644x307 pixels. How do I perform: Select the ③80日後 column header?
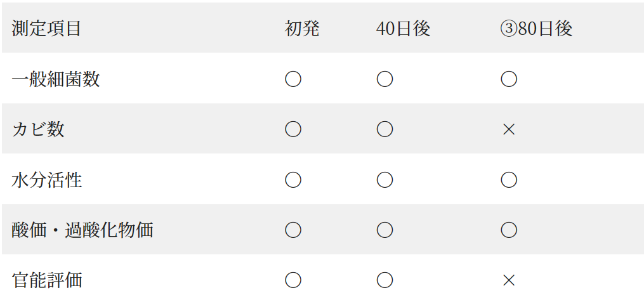(x=536, y=29)
